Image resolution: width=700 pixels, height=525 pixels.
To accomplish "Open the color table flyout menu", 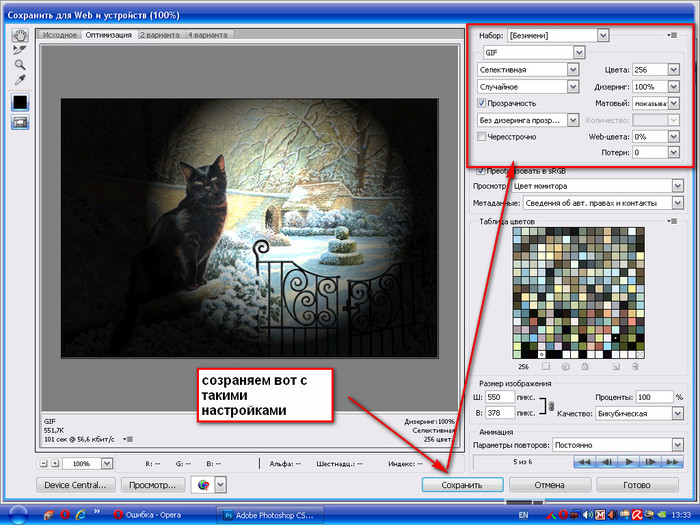I will (x=672, y=221).
